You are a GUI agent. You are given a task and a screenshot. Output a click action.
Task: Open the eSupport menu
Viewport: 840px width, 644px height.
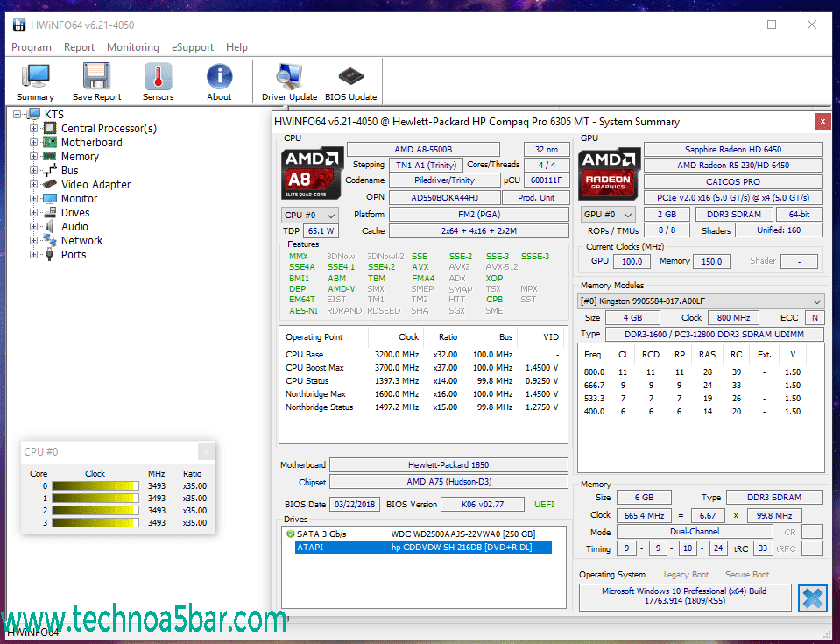point(193,47)
